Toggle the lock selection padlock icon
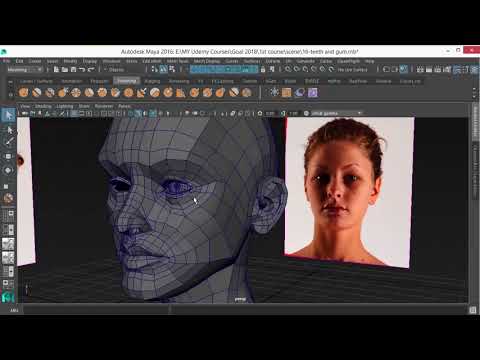This screenshot has width=480, height=360. click(x=263, y=69)
